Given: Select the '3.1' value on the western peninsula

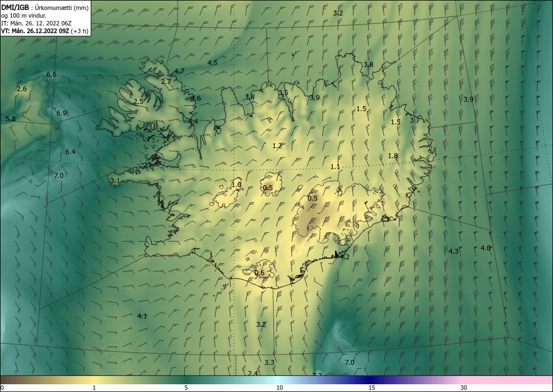Looking at the screenshot, I should point(116,181).
